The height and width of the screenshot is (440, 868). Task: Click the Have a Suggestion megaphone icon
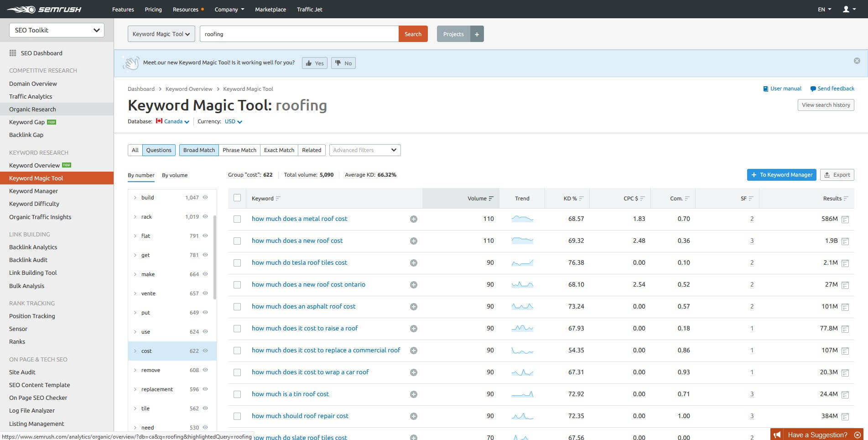tap(778, 435)
